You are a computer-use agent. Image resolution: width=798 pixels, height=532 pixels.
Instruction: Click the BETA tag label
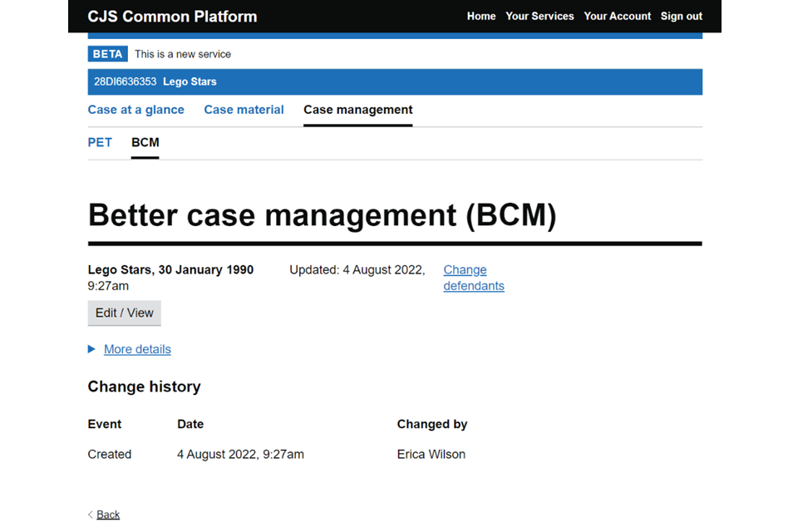coord(107,54)
